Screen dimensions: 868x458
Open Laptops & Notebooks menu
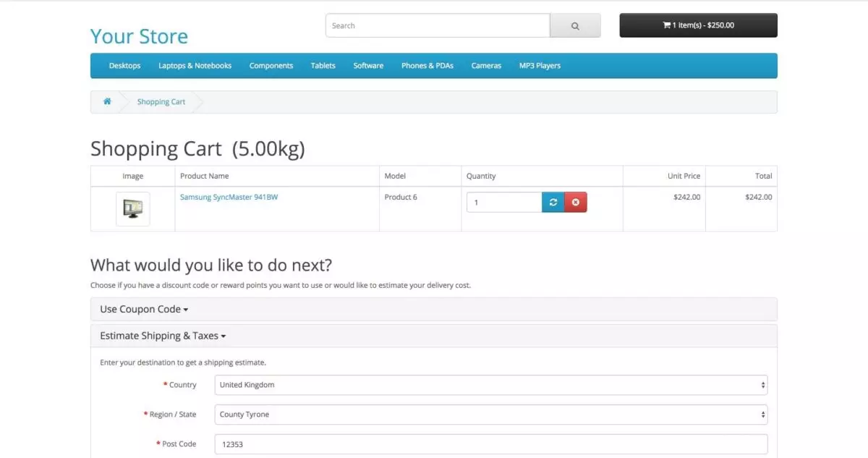[x=195, y=66]
